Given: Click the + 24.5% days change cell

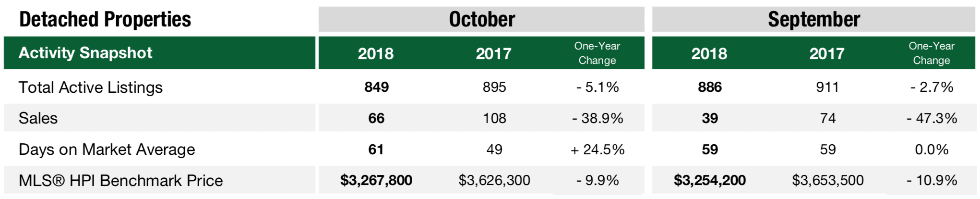Looking at the screenshot, I should point(598,149).
